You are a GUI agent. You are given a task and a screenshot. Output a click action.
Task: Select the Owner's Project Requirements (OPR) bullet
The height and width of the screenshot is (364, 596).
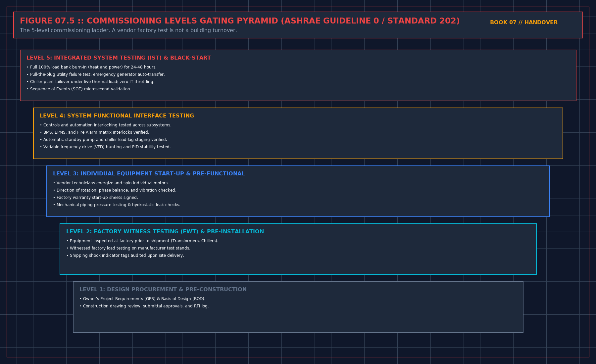point(142,299)
